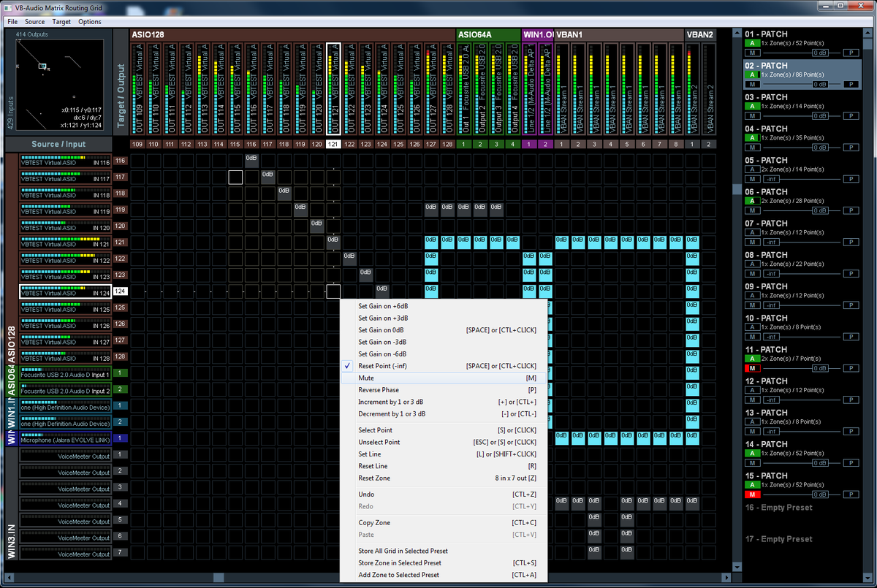The width and height of the screenshot is (877, 588).
Task: Open the Target menu
Action: click(61, 22)
